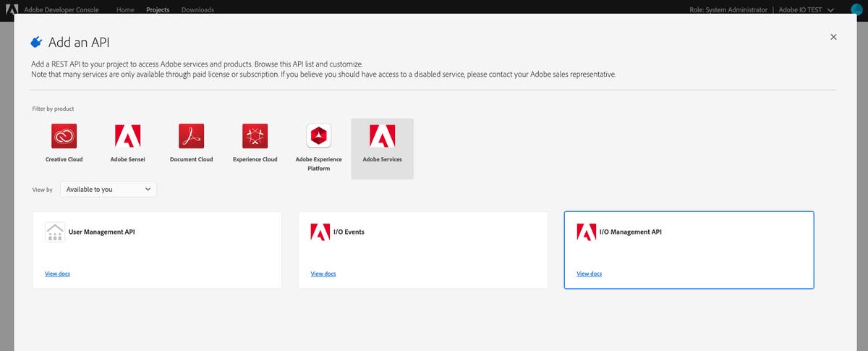The width and height of the screenshot is (868, 351).
Task: Select the Creative Cloud product filter icon
Action: [64, 136]
